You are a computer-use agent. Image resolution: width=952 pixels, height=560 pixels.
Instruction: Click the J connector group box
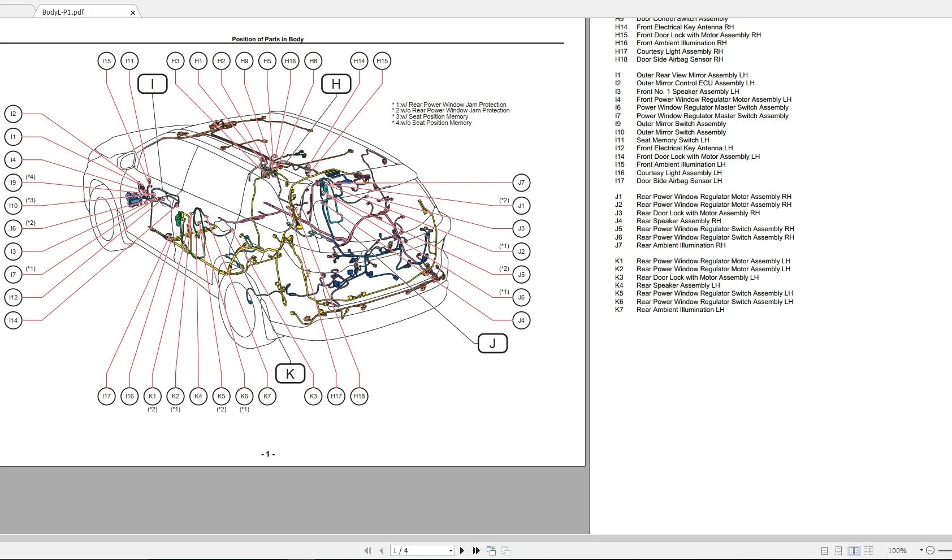[492, 343]
